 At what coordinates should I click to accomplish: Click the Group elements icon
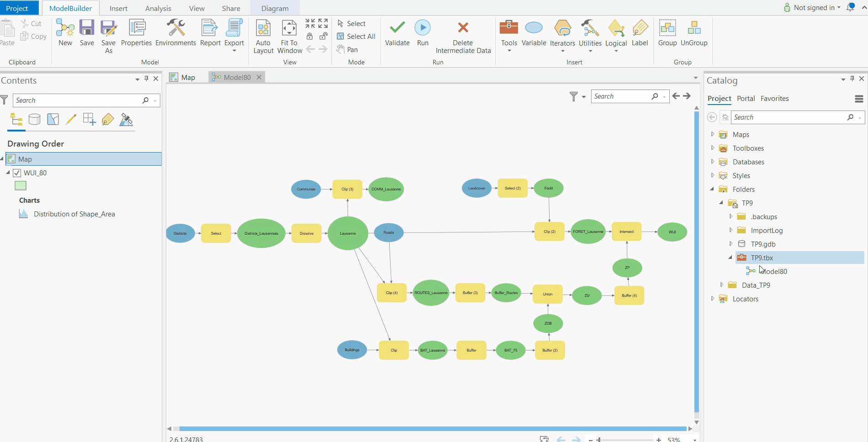pos(667,28)
